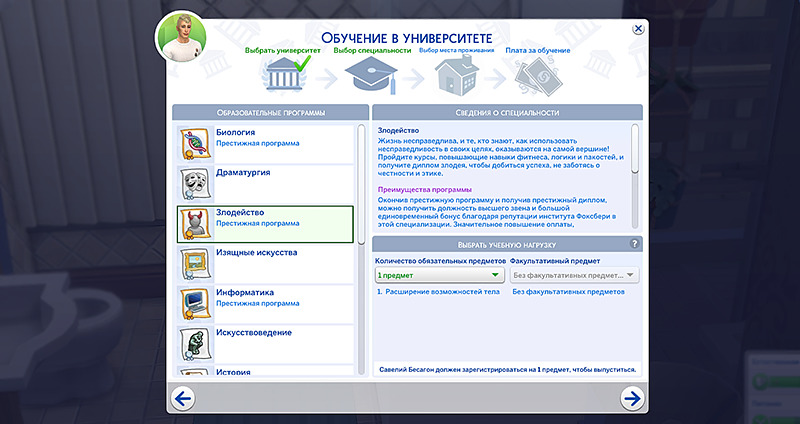Image resolution: width=800 pixels, height=424 pixels.
Task: Close the university enrollment dialog
Action: [638, 29]
